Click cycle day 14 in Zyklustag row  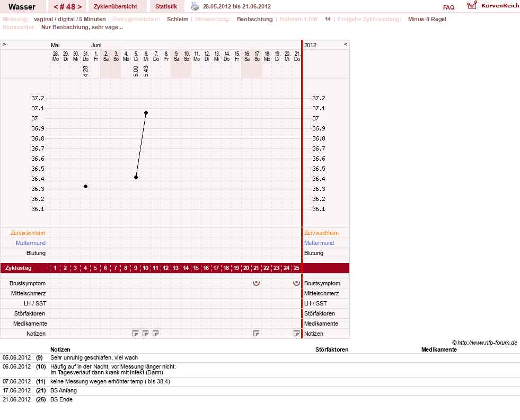point(186,268)
